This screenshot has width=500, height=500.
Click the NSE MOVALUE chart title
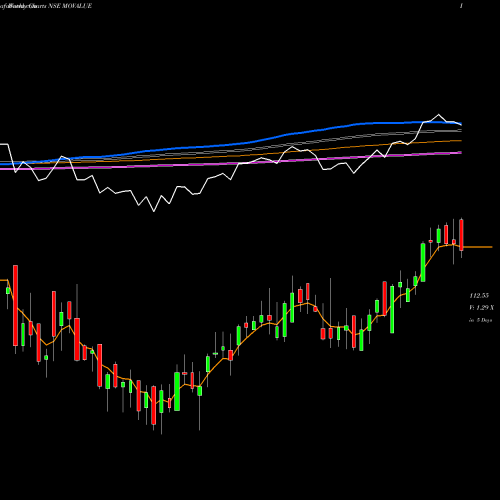70,6
